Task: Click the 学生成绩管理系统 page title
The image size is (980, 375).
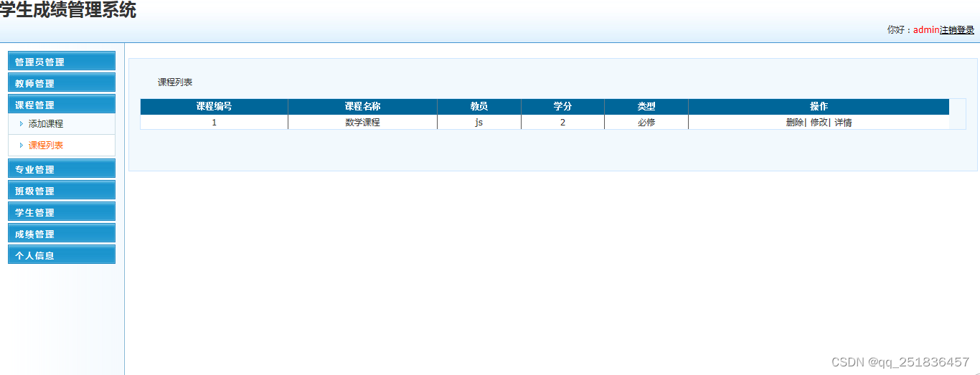Action: point(68,10)
